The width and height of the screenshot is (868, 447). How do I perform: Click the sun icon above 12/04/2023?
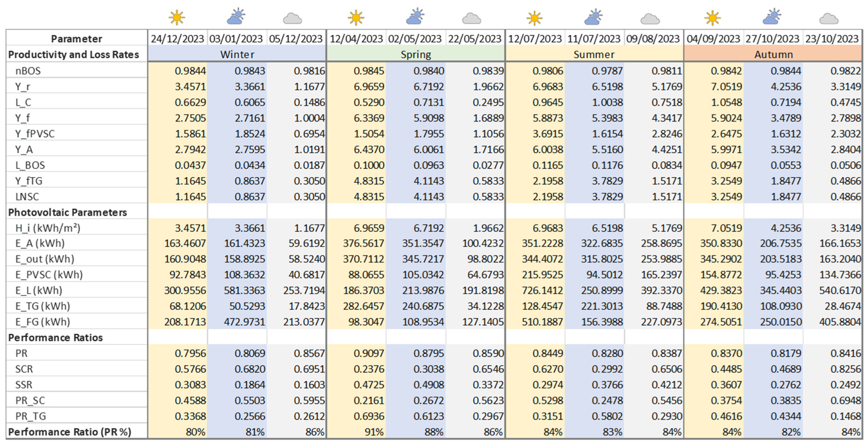click(x=356, y=17)
